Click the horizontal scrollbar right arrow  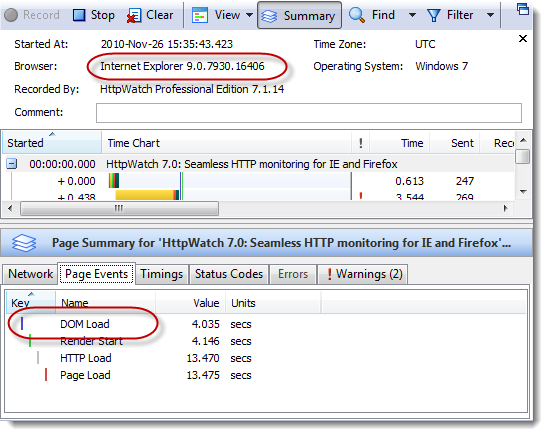(x=505, y=209)
